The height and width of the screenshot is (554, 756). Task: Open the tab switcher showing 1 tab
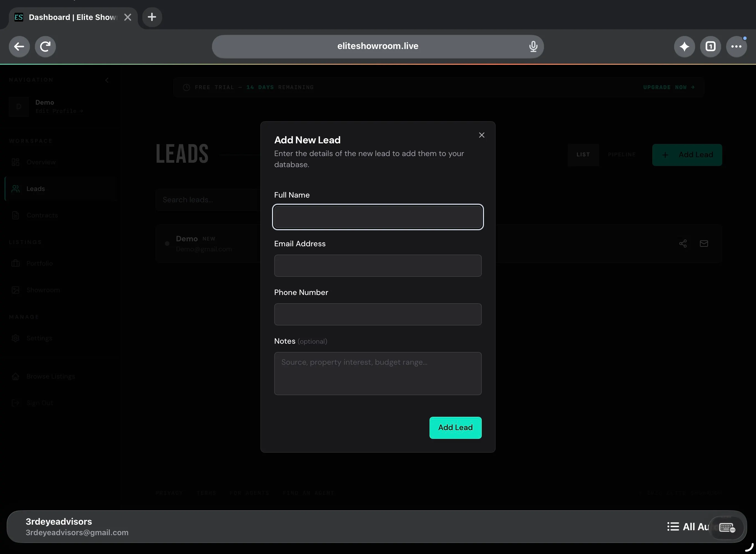pyautogui.click(x=710, y=46)
